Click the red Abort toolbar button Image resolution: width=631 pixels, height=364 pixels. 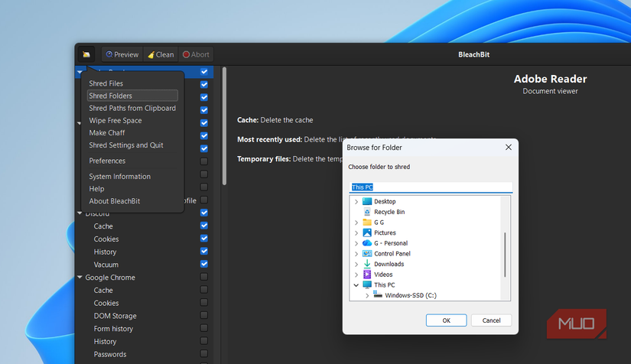196,54
